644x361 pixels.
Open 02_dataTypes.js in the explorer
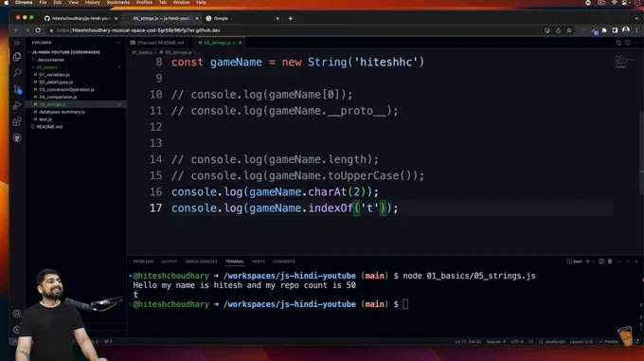coord(56,82)
